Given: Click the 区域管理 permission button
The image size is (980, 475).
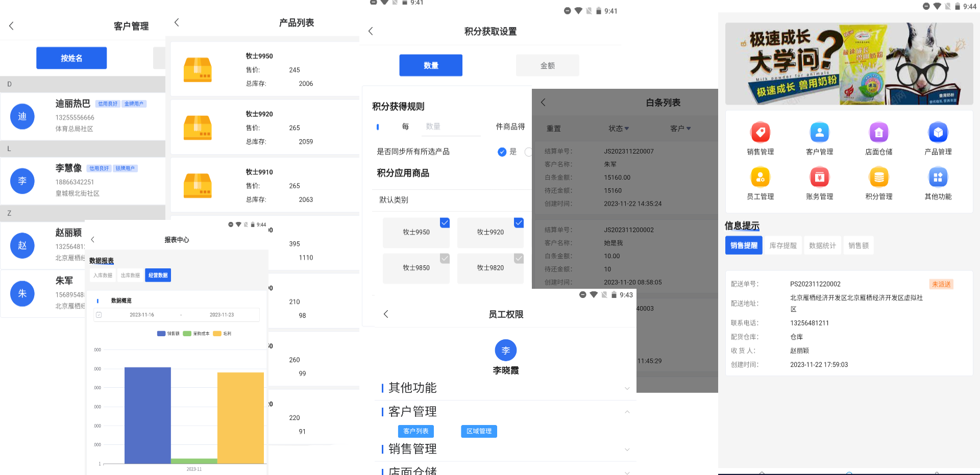Looking at the screenshot, I should pos(479,431).
